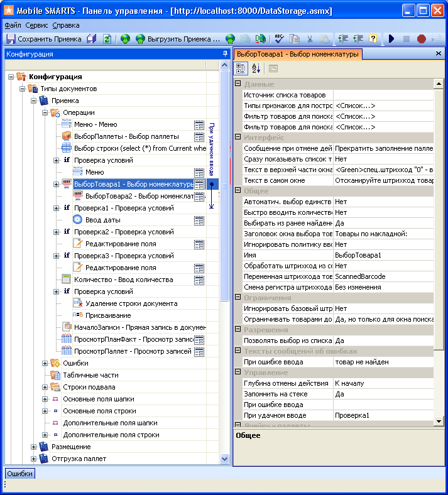Toggle auto-hide pin on Конфигурация panel

pos(226,54)
